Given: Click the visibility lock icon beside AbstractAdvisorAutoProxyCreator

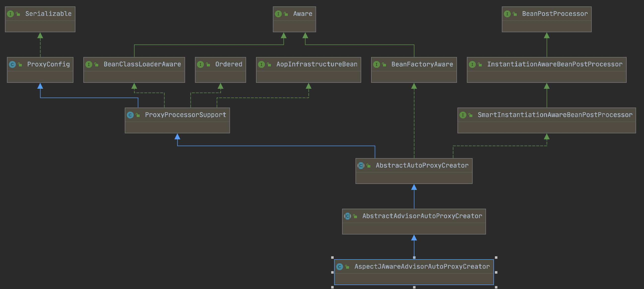Looking at the screenshot, I should point(355,216).
